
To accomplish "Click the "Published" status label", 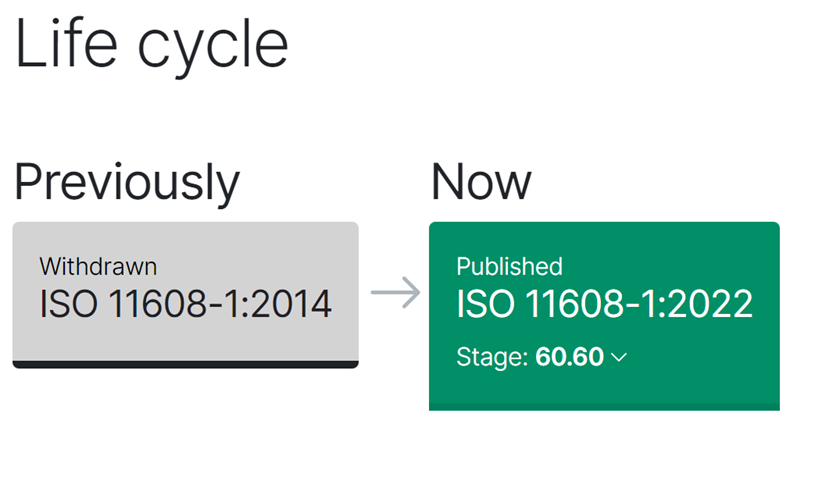I will tap(509, 266).
